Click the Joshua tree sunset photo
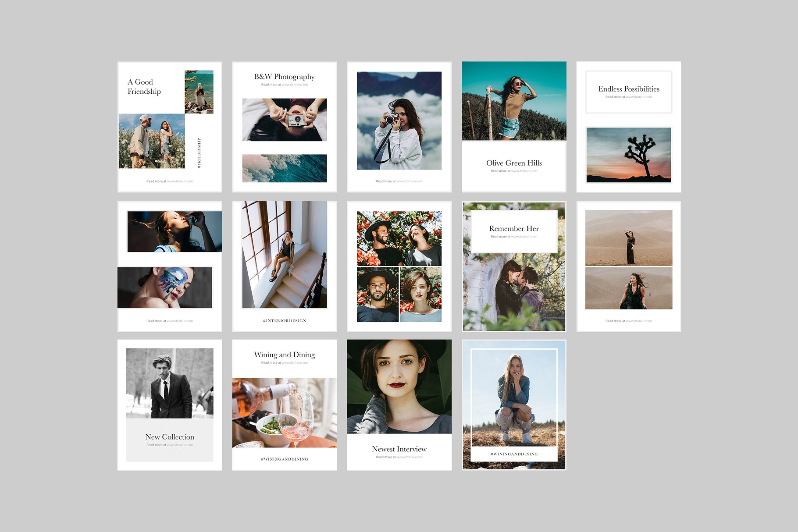Screen dimensions: 798x532 628,155
